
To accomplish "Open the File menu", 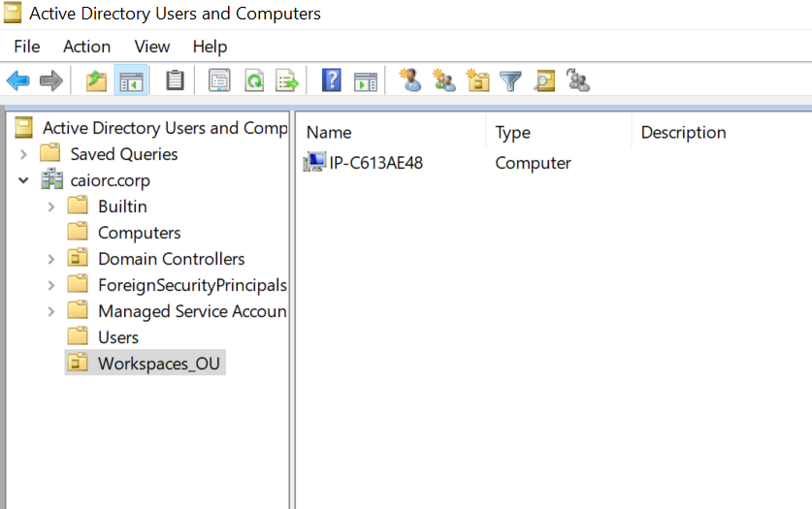I will click(x=27, y=47).
